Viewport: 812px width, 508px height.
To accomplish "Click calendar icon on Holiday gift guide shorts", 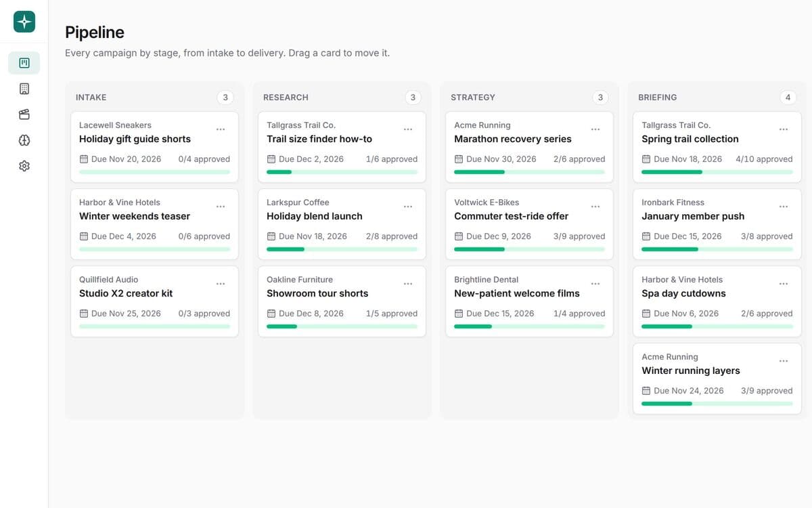I will pos(84,159).
